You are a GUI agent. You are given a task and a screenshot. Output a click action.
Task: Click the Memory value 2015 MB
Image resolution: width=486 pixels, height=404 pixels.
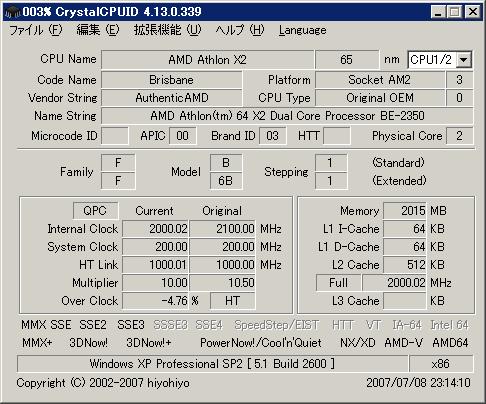tap(405, 211)
